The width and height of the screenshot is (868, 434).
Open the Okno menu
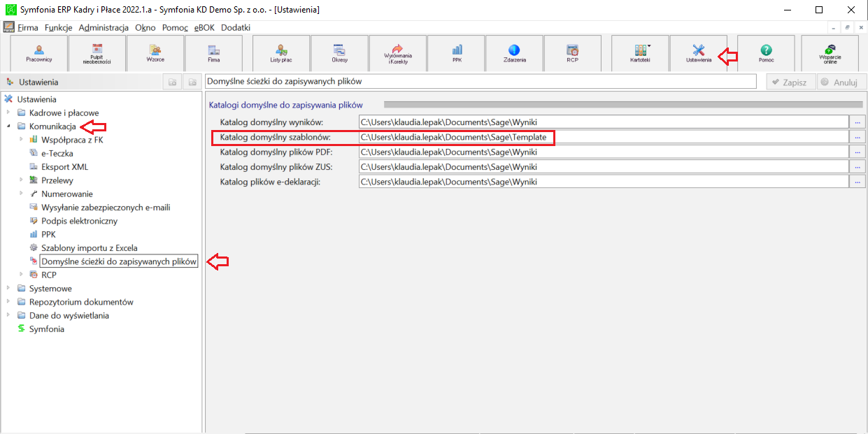[145, 27]
